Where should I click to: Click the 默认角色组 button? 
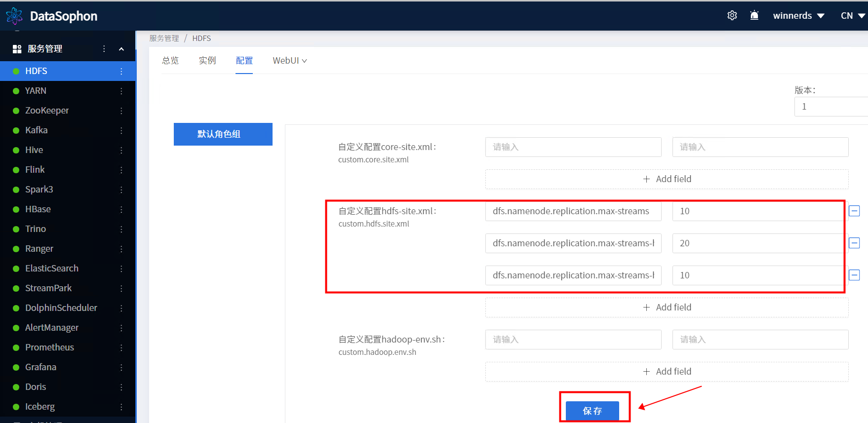(223, 134)
